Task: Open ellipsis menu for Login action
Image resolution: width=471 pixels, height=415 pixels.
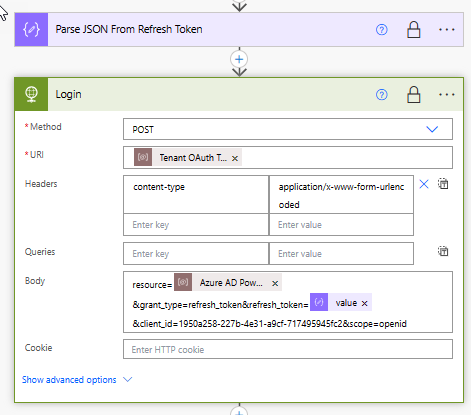Action: tap(447, 95)
